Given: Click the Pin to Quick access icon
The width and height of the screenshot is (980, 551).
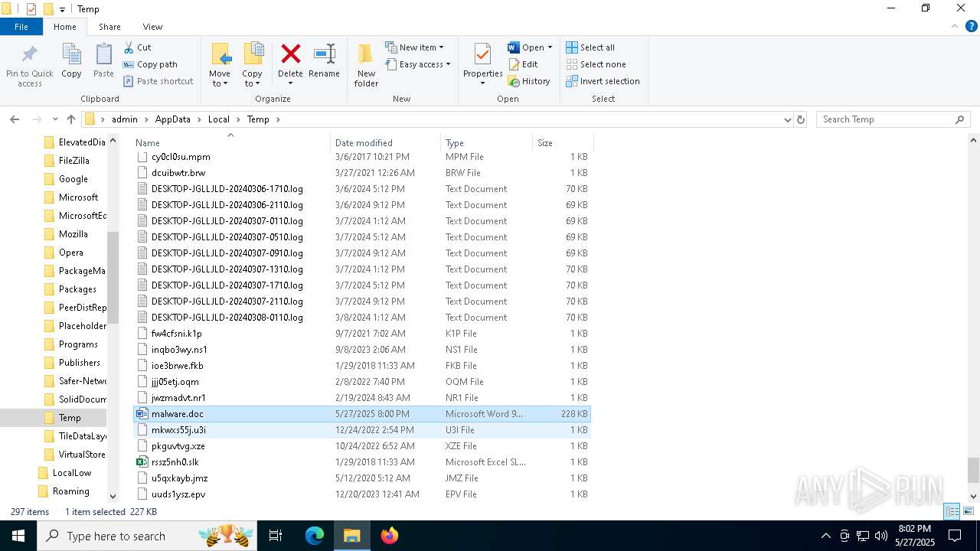Looking at the screenshot, I should [x=30, y=55].
